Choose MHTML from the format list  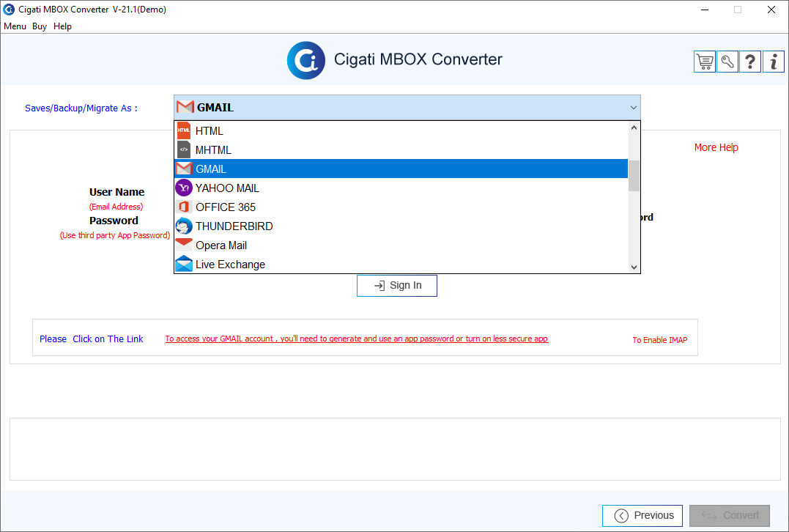pyautogui.click(x=401, y=150)
